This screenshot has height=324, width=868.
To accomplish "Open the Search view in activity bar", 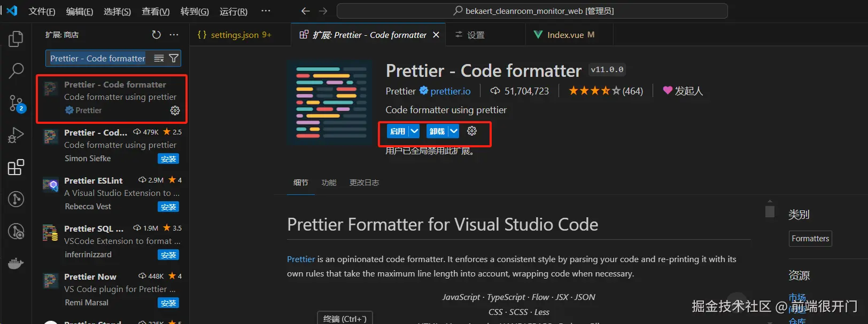I will point(16,70).
